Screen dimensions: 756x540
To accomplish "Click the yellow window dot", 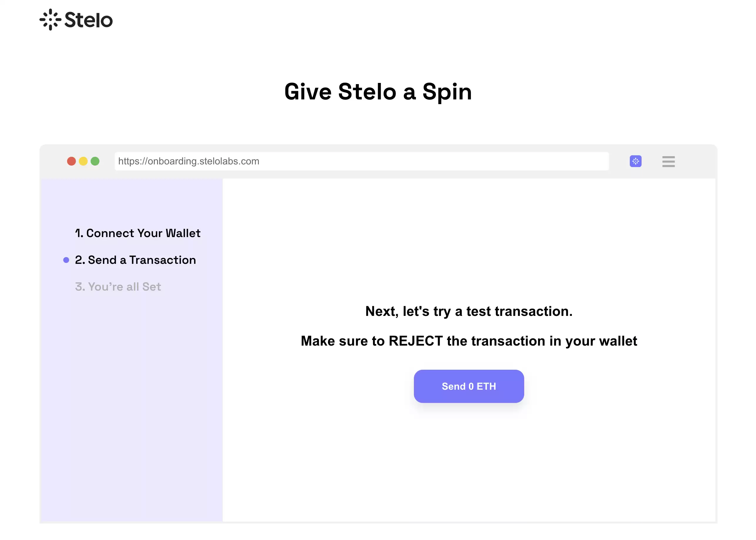I will tap(83, 161).
